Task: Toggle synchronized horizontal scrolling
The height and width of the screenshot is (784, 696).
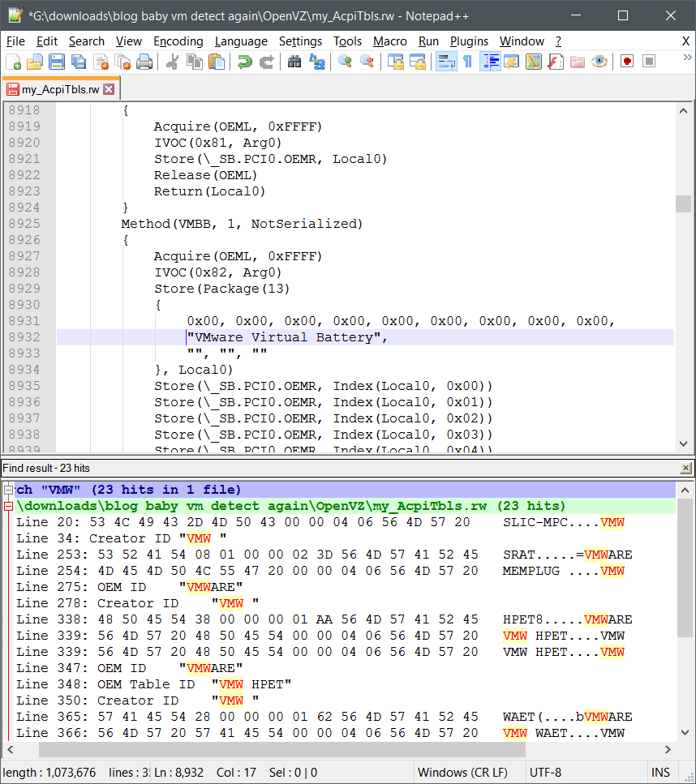Action: coord(417,62)
